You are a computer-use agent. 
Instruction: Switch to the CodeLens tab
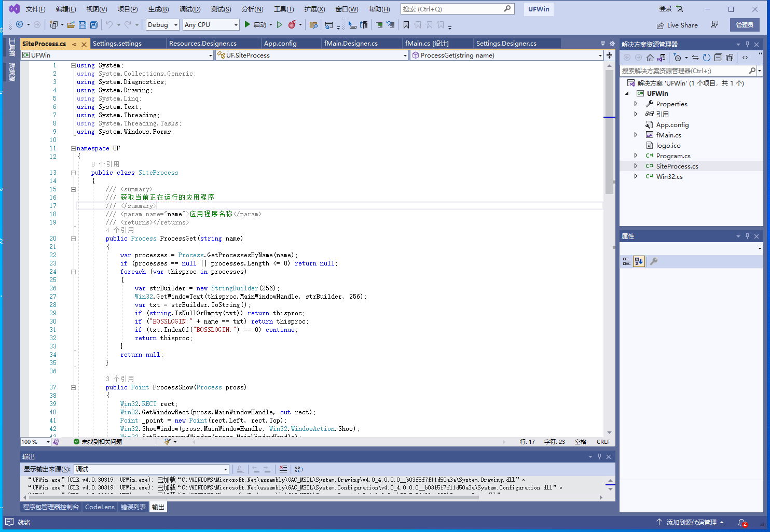(x=100, y=507)
